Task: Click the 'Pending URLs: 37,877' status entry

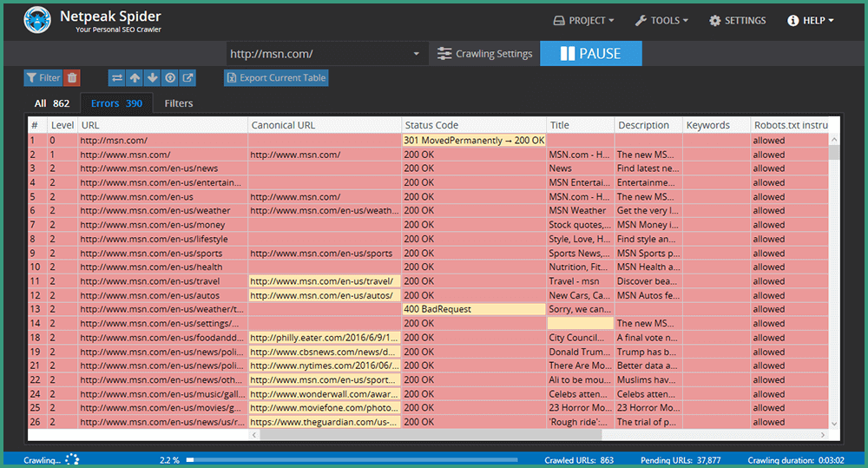Action: (x=681, y=460)
